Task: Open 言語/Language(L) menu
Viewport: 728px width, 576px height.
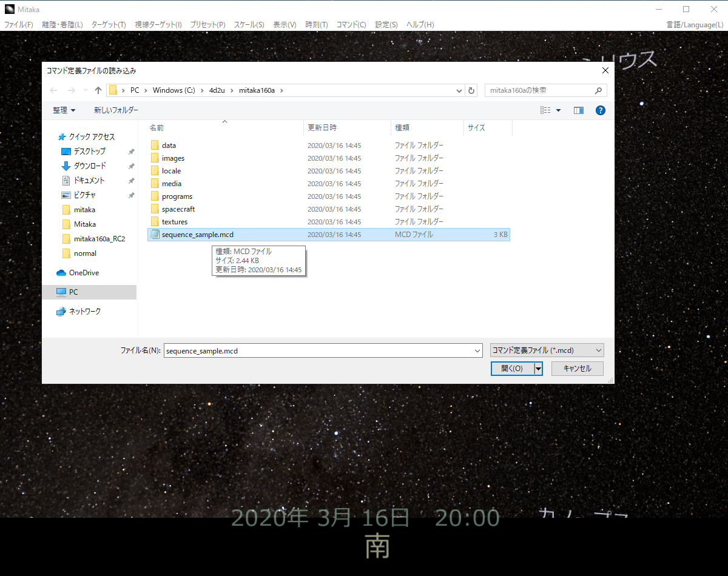Action: [695, 25]
